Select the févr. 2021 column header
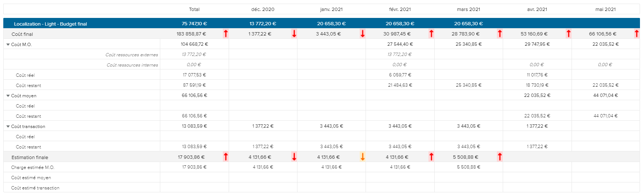 [400, 10]
